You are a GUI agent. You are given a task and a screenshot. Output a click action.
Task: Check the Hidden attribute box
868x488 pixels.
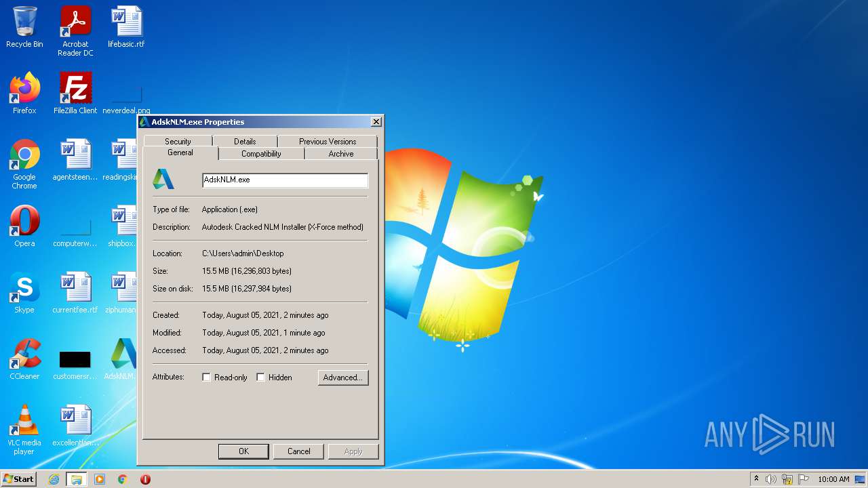tap(260, 377)
